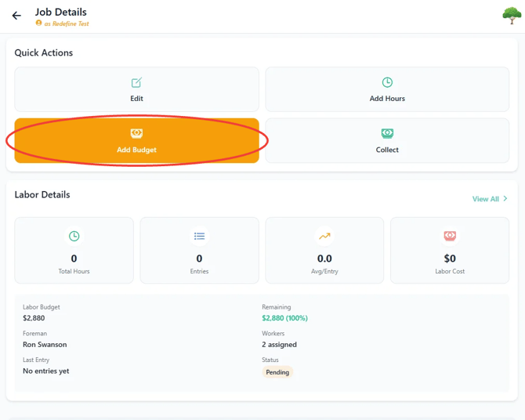Open the Collect quick action
This screenshot has height=420, width=525.
[x=387, y=141]
